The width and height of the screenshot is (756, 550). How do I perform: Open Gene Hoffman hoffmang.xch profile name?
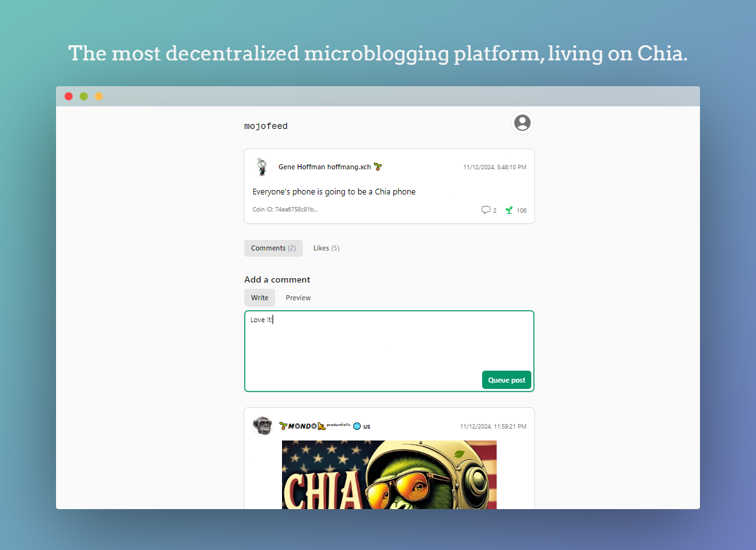click(325, 167)
